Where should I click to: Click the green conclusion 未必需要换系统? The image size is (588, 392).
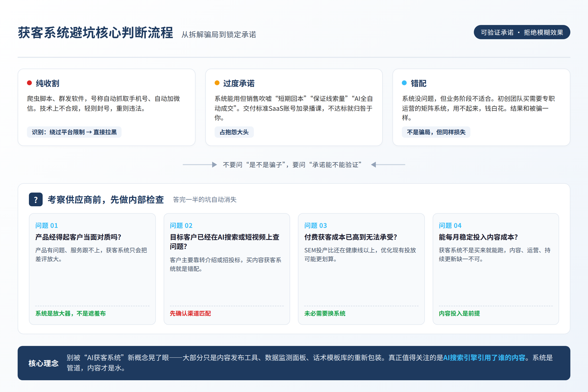click(325, 314)
